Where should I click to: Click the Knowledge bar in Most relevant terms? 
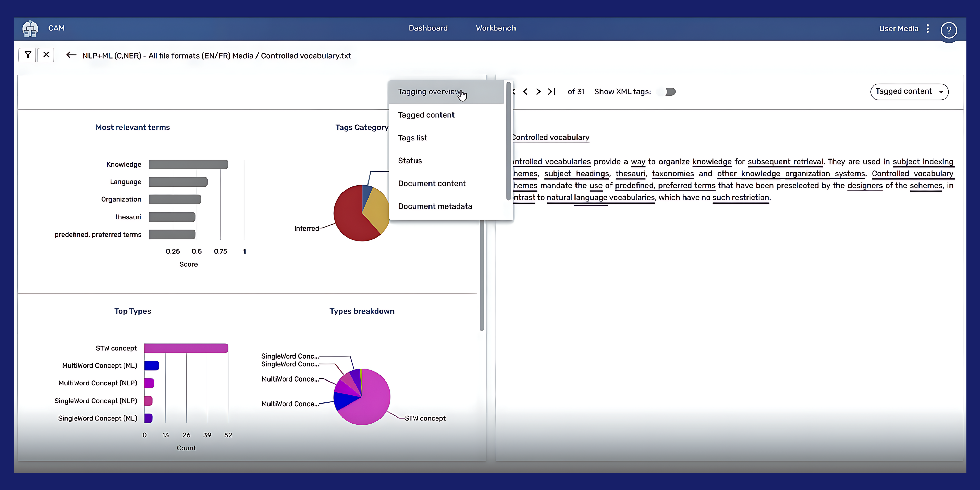tap(188, 164)
